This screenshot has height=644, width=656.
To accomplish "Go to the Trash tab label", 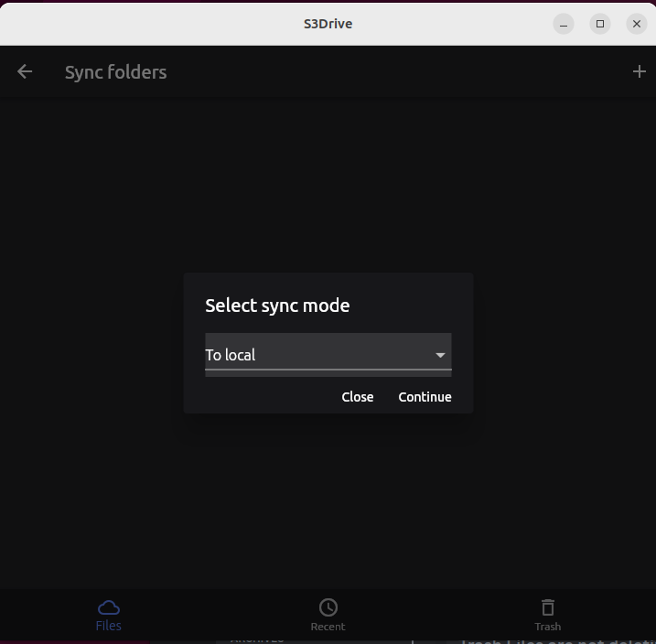I will (x=547, y=628).
